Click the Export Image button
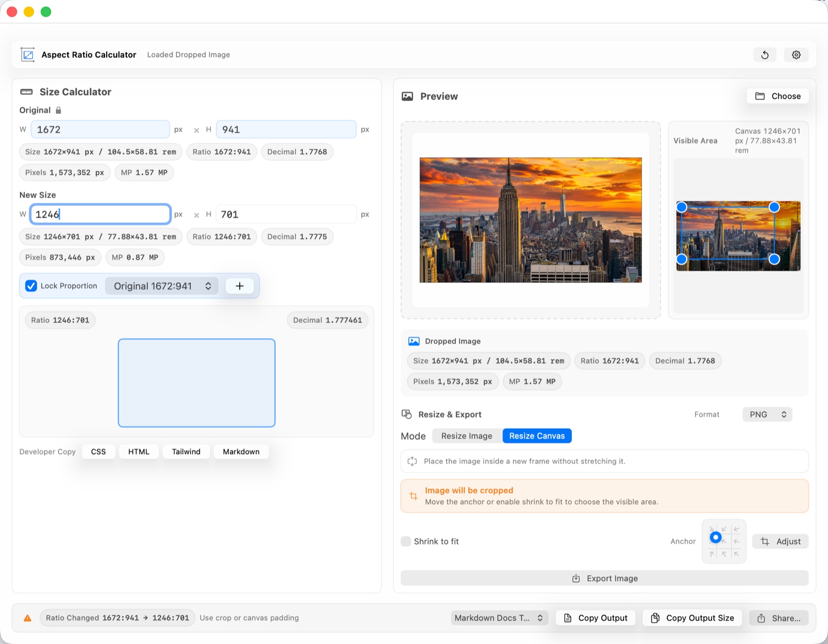The height and width of the screenshot is (644, 828). (x=604, y=578)
